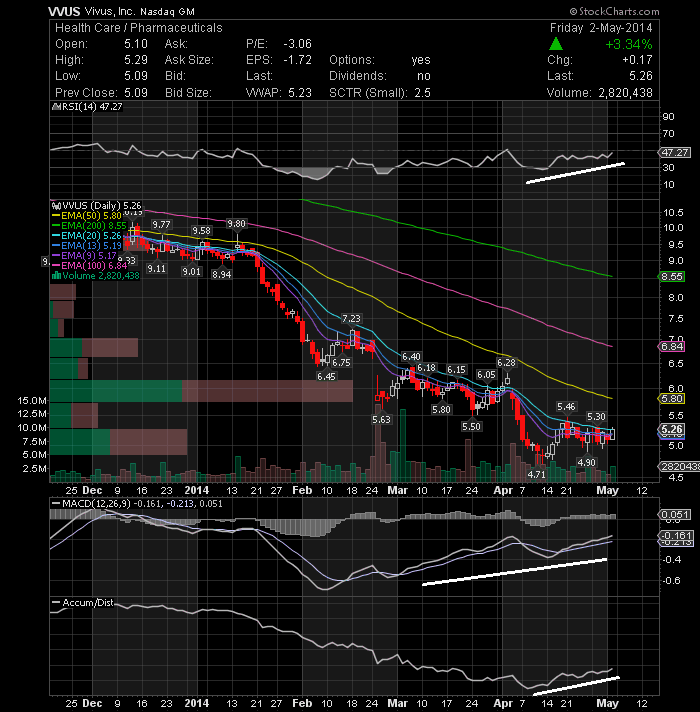Click the 5.26 value beside Last under Chg
The height and width of the screenshot is (712, 700).
coord(641,76)
